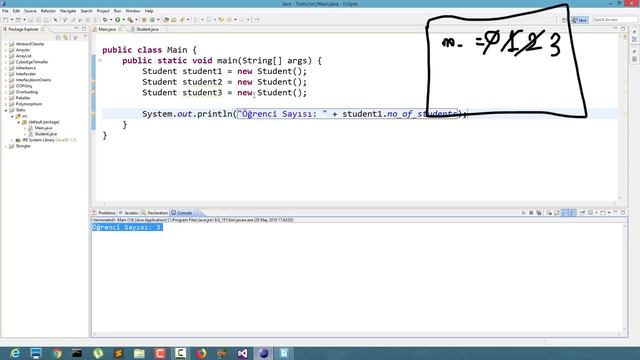Viewport: 640px width, 360px height.
Task: Switch to the Declaration tab
Action: [155, 213]
